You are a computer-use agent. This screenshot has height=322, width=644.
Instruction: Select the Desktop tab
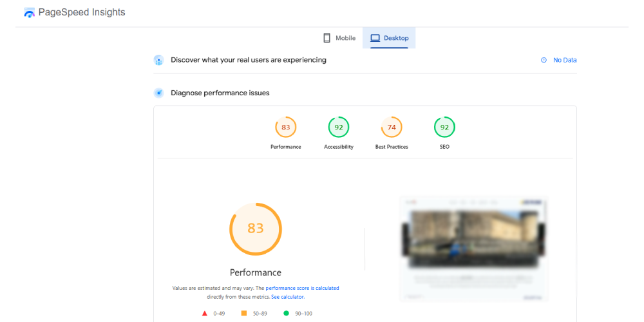[x=389, y=38]
